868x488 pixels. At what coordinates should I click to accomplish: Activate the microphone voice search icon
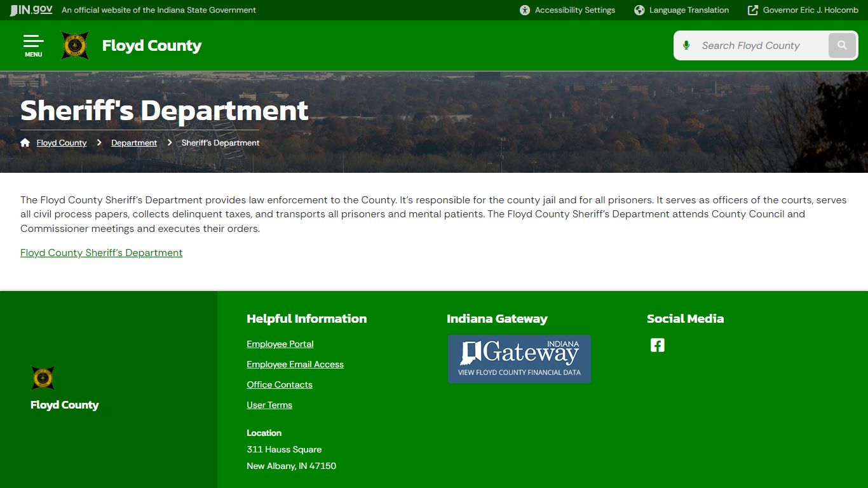(x=686, y=46)
